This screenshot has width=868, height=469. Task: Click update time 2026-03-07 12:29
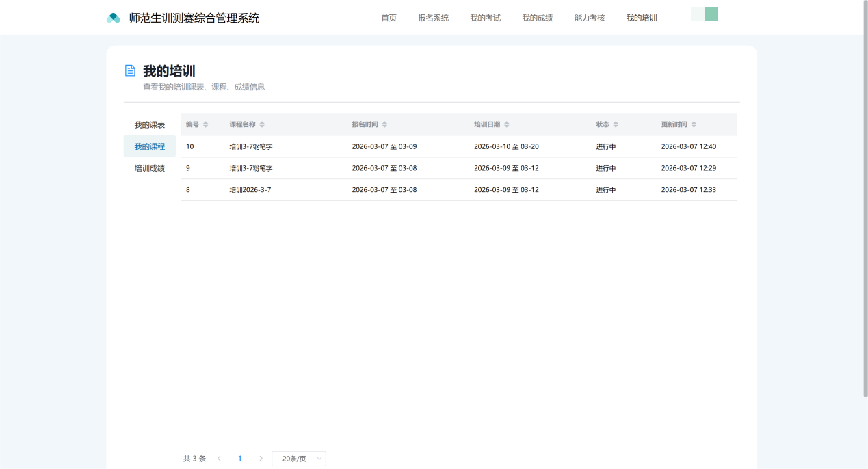click(689, 168)
